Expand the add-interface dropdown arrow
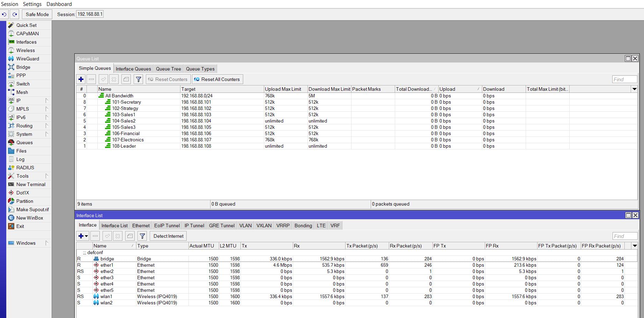Viewport: 644px width, 318px height. 87,236
